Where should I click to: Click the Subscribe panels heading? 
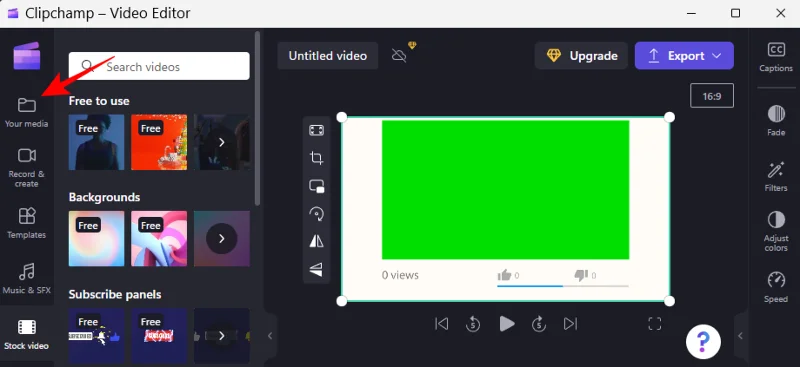point(115,295)
